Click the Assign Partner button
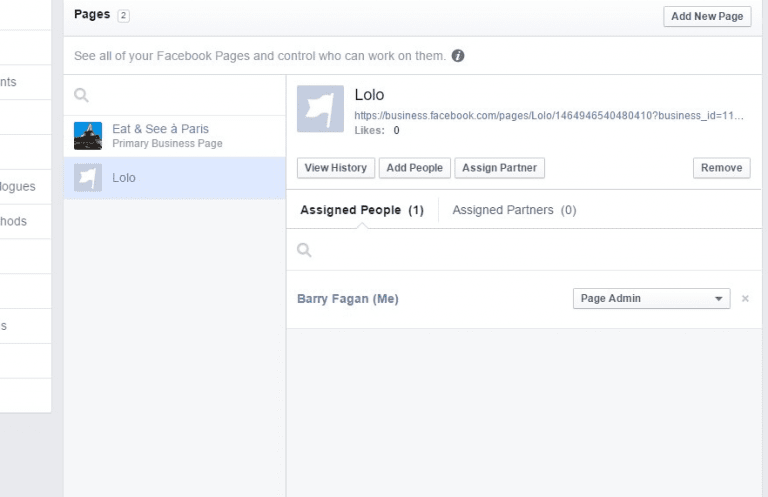This screenshot has height=497, width=768. point(499,168)
